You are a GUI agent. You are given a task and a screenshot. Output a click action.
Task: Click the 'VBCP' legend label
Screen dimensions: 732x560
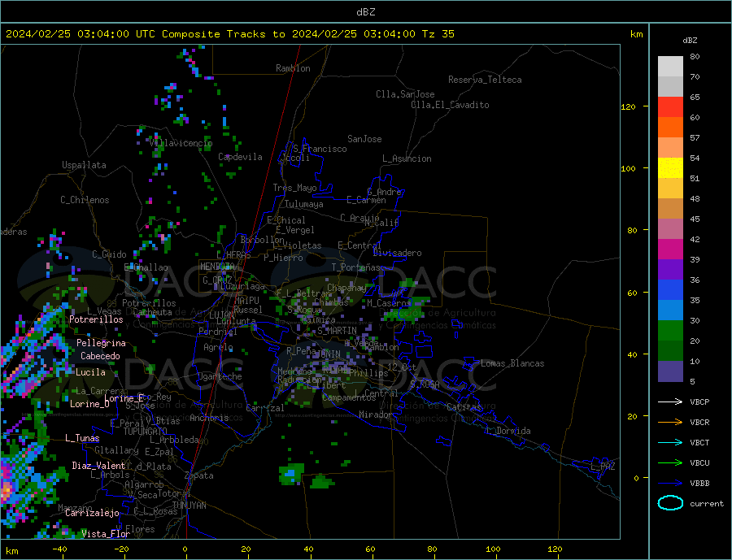[x=699, y=402]
